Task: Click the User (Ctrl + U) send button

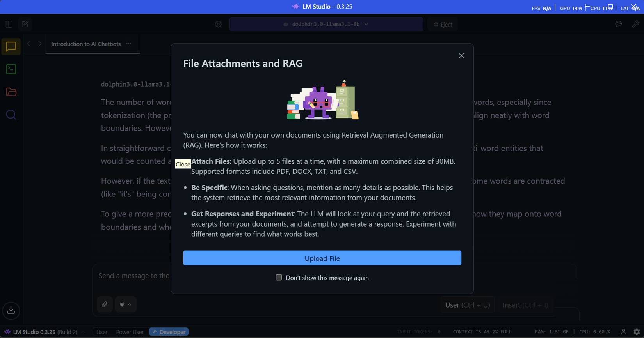Action: pos(468,305)
